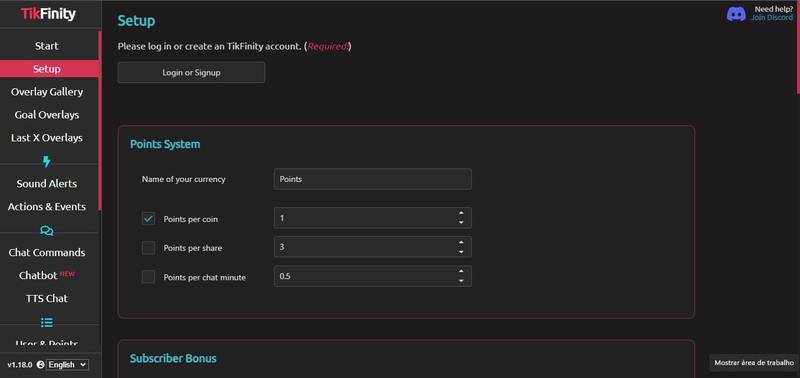Click the red 'Required!' text
Image resolution: width=800 pixels, height=378 pixels.
point(329,46)
